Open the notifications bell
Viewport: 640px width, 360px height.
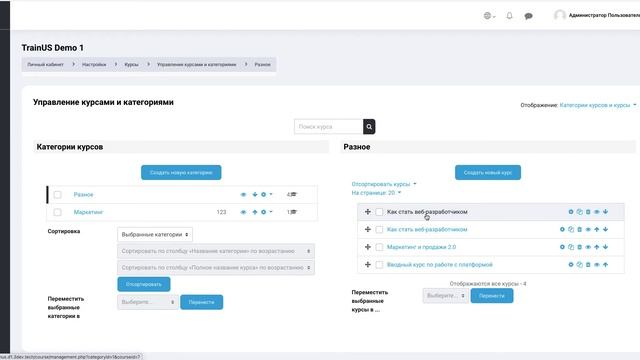[509, 16]
